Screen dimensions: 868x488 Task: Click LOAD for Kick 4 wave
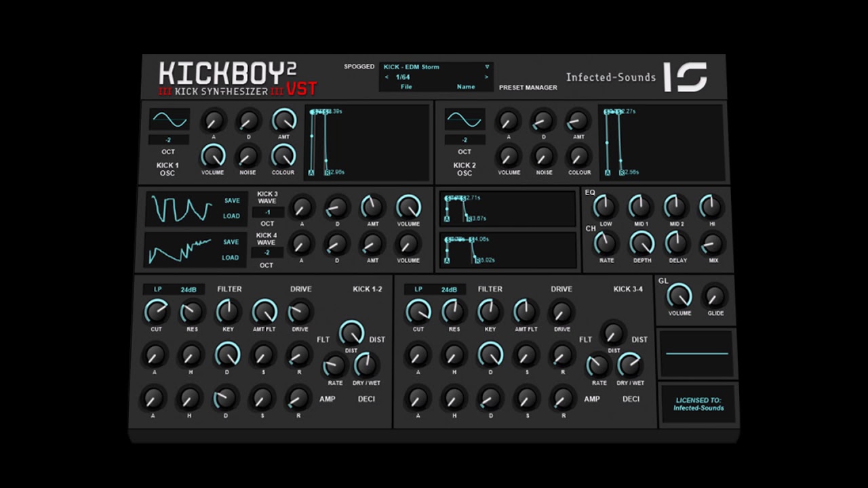pos(231,258)
